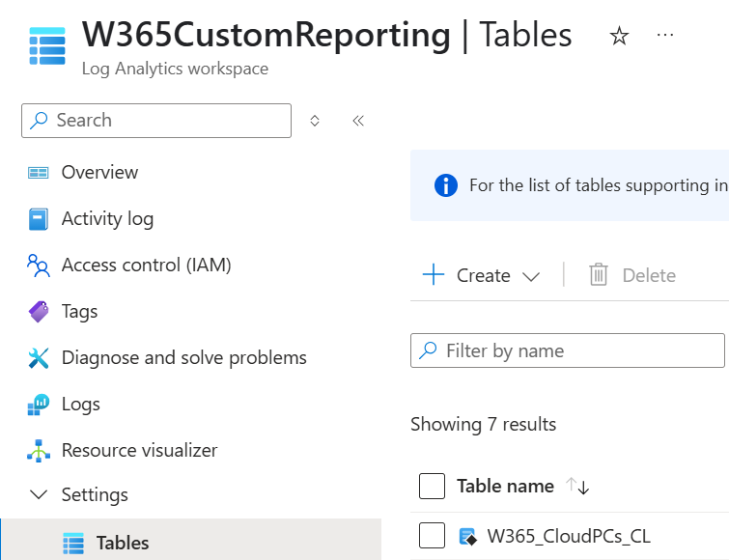
Task: Click the Log Analytics workspace icon
Action: [x=47, y=45]
